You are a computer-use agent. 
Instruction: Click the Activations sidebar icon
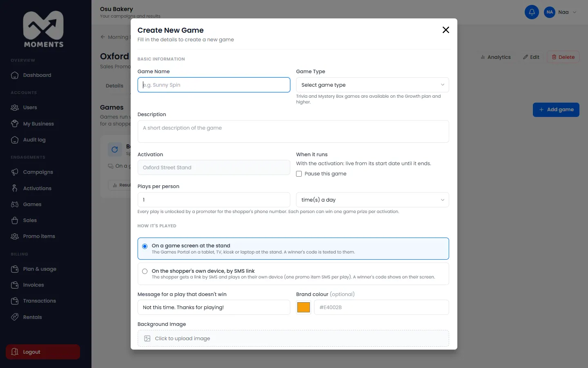click(x=15, y=188)
